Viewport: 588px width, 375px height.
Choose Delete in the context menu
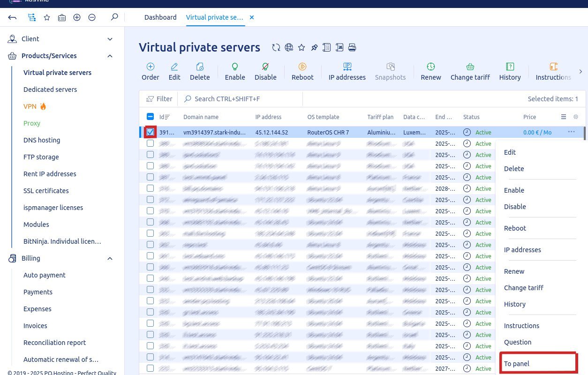514,169
